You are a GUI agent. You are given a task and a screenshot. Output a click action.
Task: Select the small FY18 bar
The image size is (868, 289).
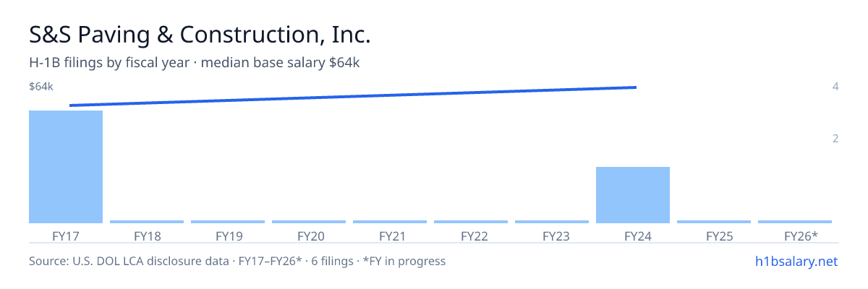pos(147,222)
